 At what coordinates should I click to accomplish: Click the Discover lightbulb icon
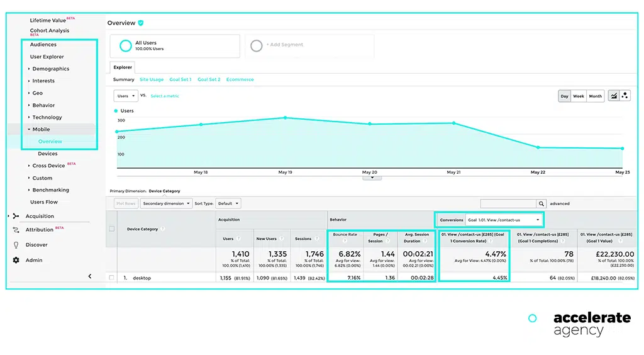[x=16, y=245]
